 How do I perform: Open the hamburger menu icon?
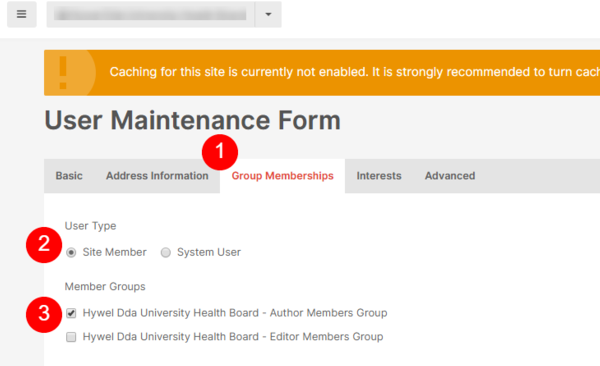(x=22, y=14)
